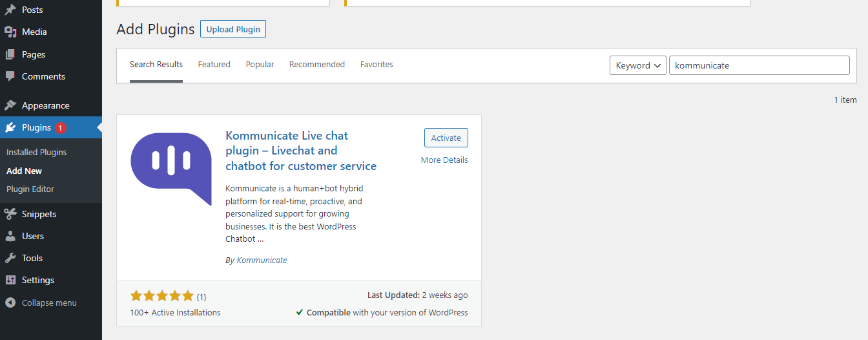Image resolution: width=868 pixels, height=340 pixels.
Task: Open the Plugin Editor
Action: 30,189
